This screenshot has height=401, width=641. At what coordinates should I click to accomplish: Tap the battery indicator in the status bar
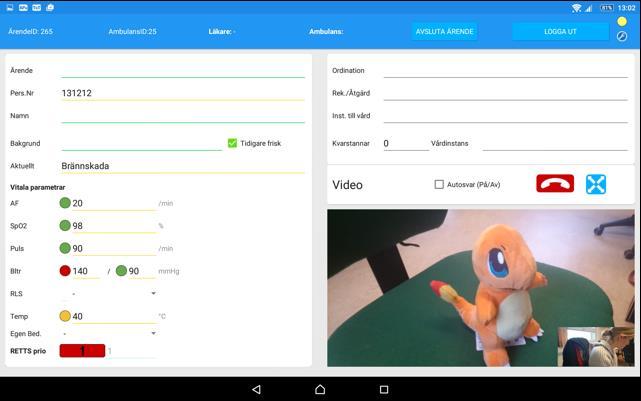tap(607, 8)
